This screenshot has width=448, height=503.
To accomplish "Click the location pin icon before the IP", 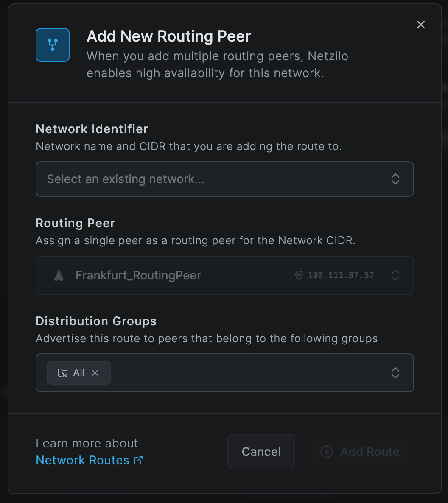I will [x=299, y=275].
